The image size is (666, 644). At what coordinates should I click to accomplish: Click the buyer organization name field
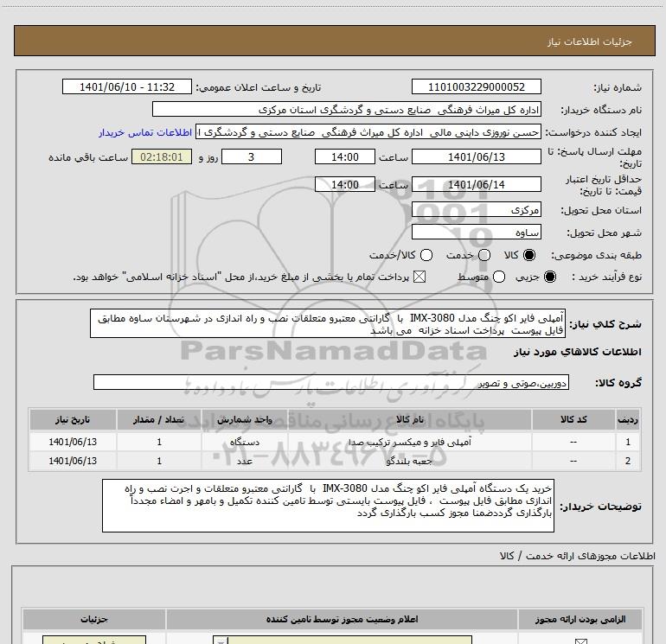pyautogui.click(x=347, y=110)
